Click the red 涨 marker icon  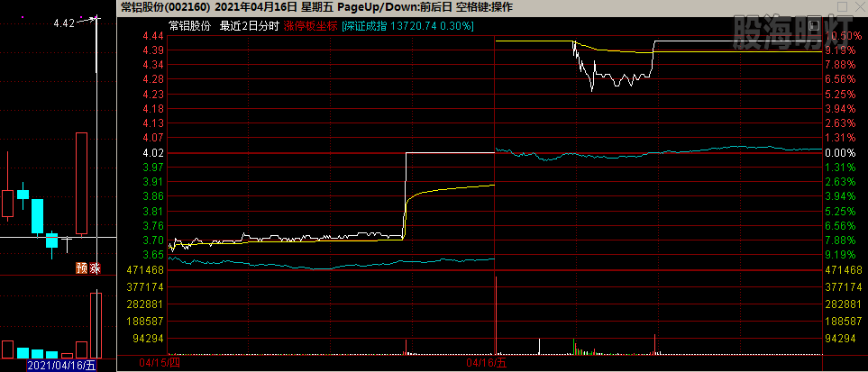[95, 268]
